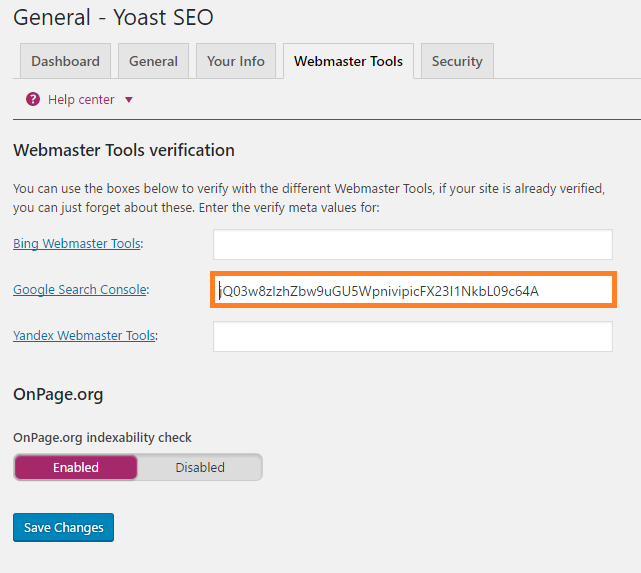Set OnPage.org indexability check to Enabled

pyautogui.click(x=76, y=467)
